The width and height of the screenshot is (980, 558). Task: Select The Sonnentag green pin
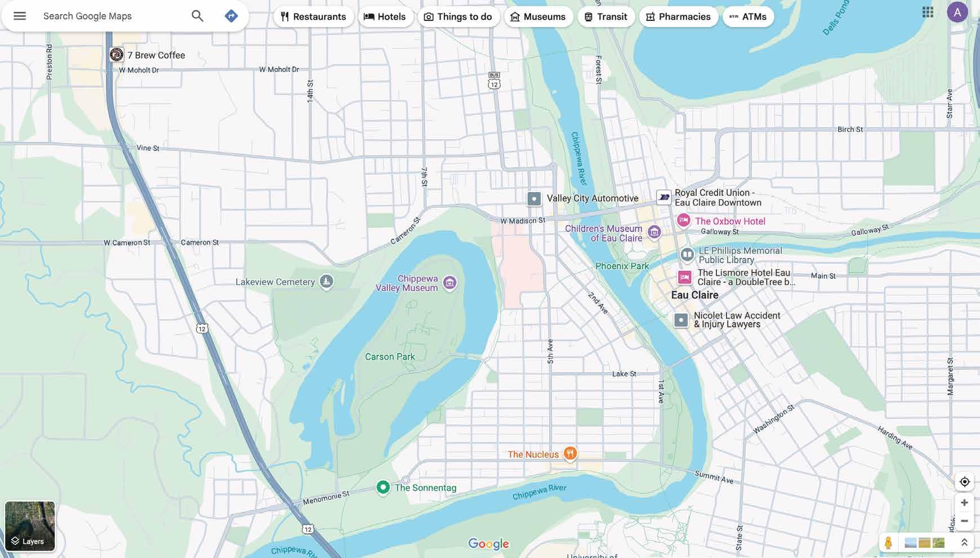pos(383,487)
